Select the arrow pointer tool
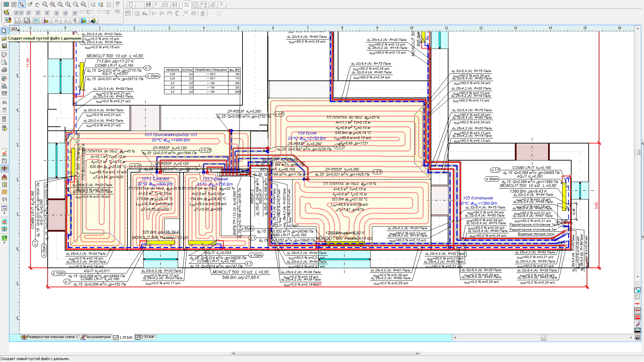Image resolution: width=644 pixels, height=362 pixels. pyautogui.click(x=22, y=4)
